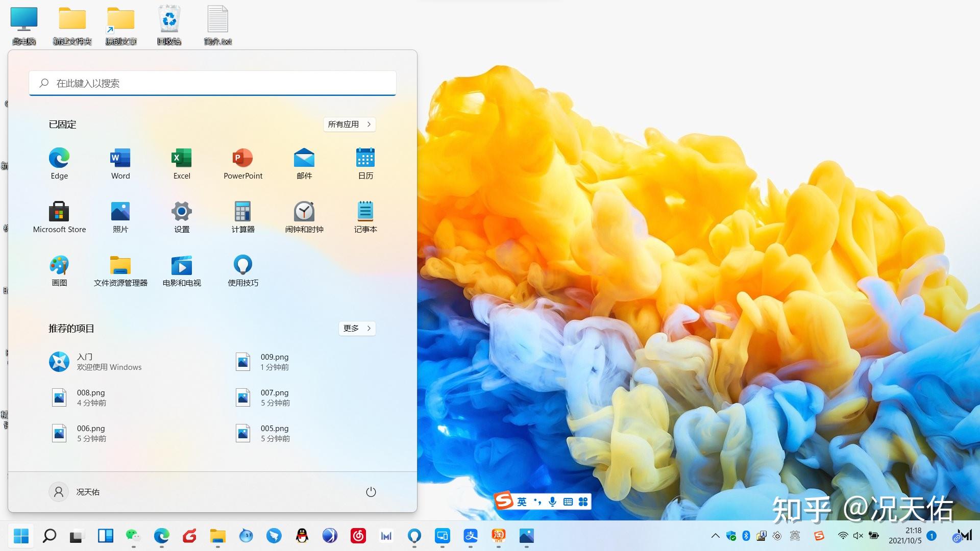
Task: Switch to Edge on the taskbar
Action: click(x=161, y=536)
